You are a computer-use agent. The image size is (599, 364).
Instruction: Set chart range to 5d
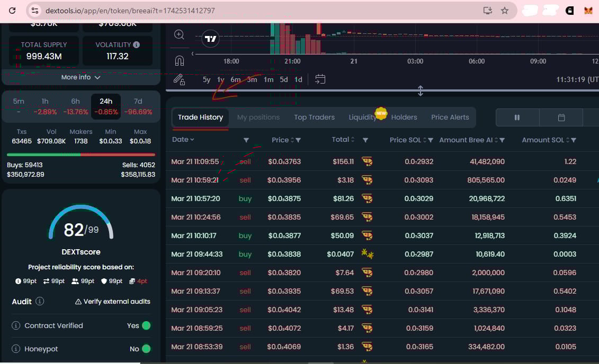(283, 79)
